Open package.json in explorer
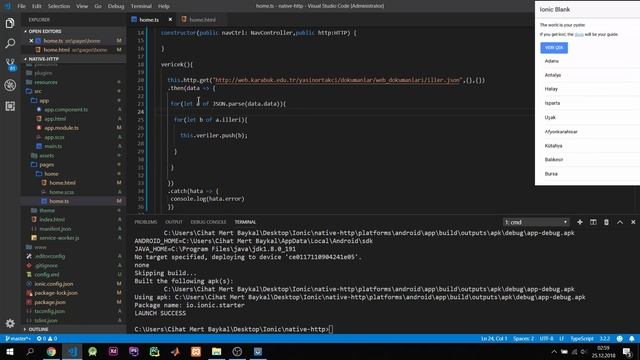The image size is (640, 360). pos(50,302)
